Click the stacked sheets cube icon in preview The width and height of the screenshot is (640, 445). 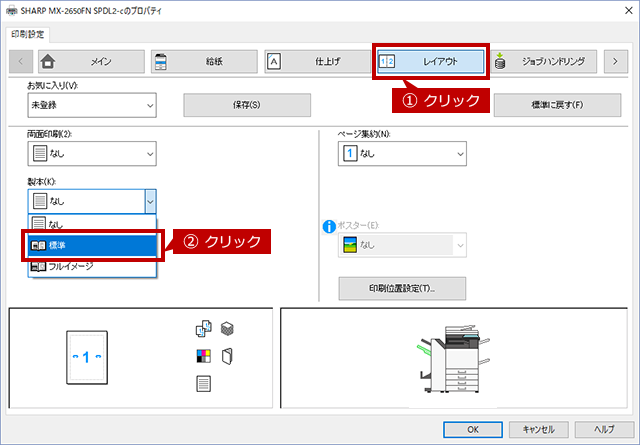[x=227, y=329]
